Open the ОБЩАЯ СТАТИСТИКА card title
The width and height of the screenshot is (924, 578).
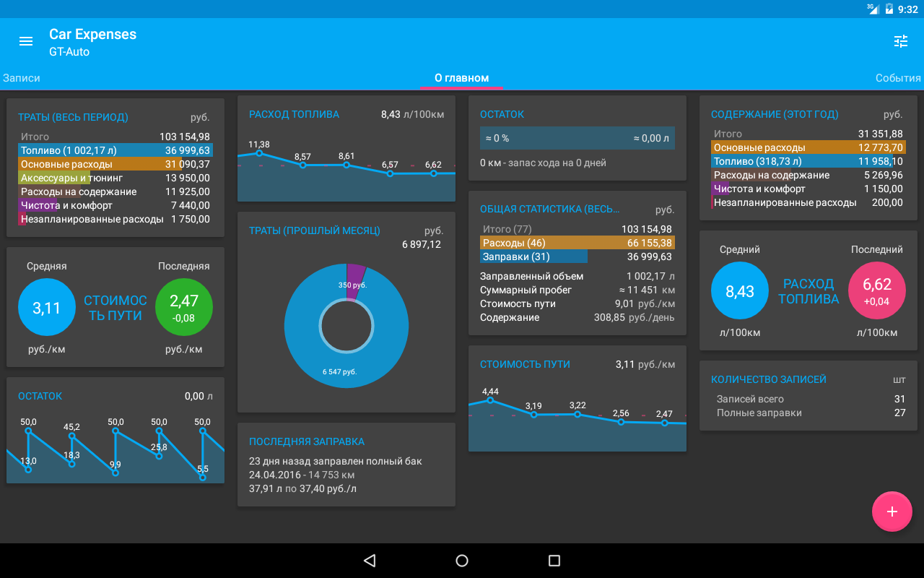(550, 209)
